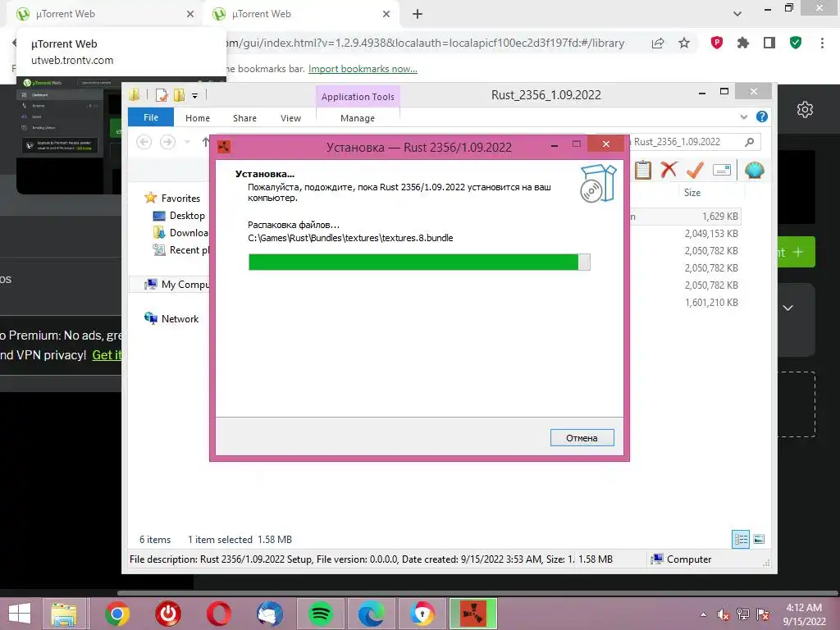Click the taskbar clock showing 4:12 AM

click(804, 614)
